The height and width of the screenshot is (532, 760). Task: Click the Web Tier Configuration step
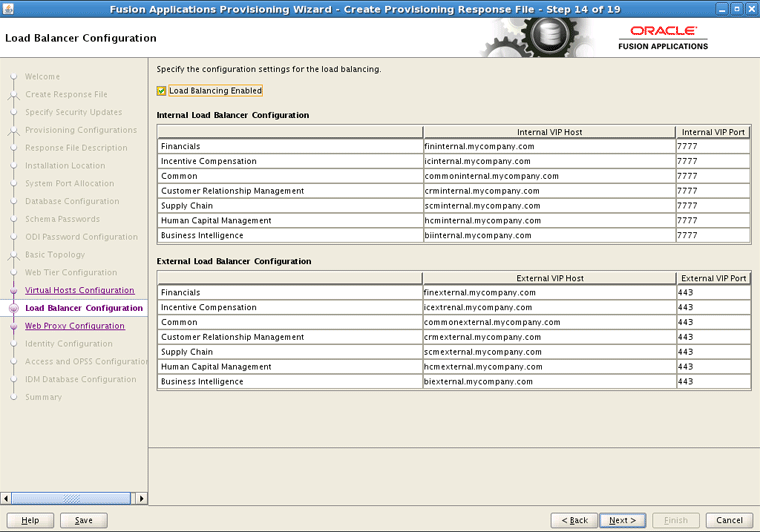click(71, 272)
